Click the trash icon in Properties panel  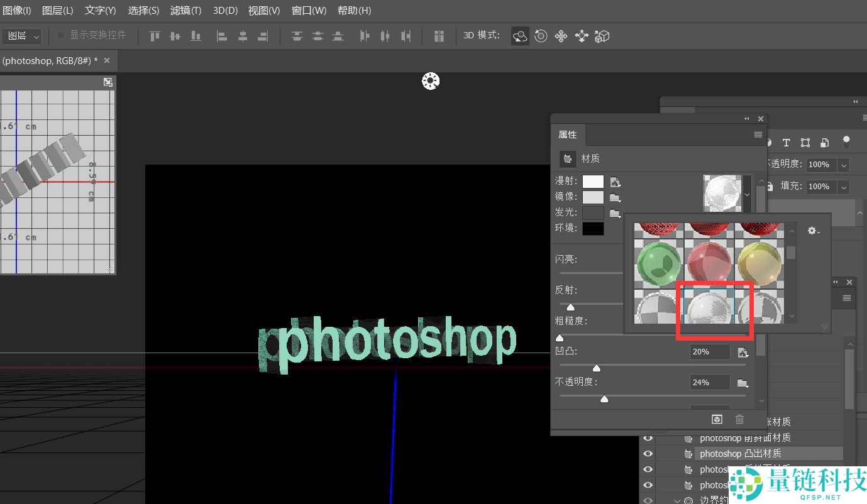click(x=740, y=419)
